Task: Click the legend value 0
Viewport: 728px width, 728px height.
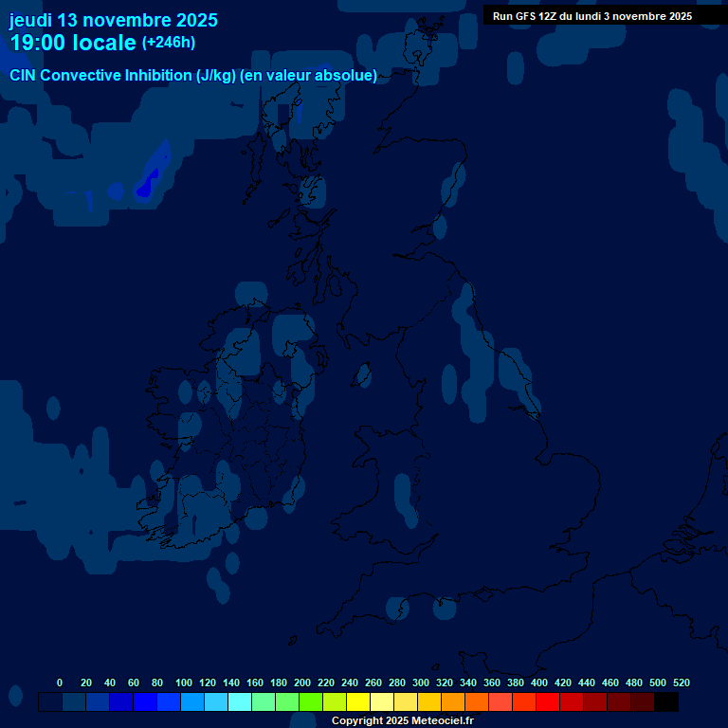Action: click(x=60, y=682)
